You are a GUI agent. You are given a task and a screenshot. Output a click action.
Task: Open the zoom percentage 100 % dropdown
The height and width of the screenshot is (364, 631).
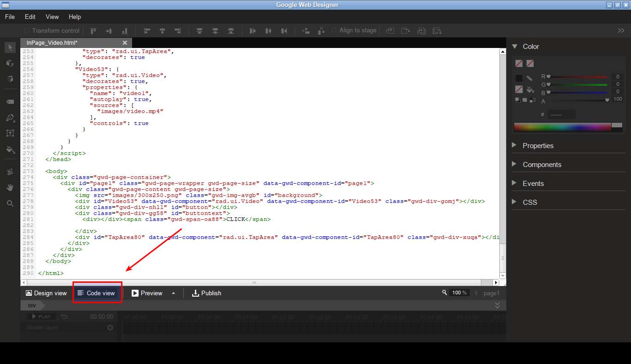pos(460,292)
